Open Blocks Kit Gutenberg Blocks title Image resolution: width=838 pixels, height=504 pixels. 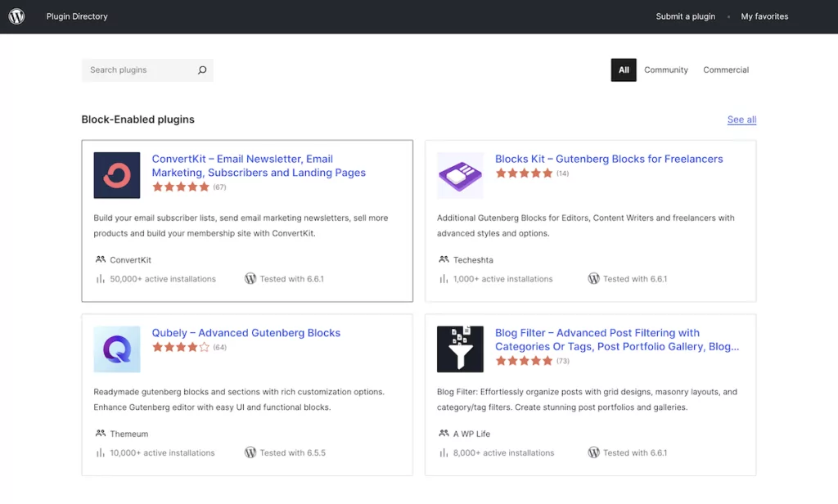[609, 159]
